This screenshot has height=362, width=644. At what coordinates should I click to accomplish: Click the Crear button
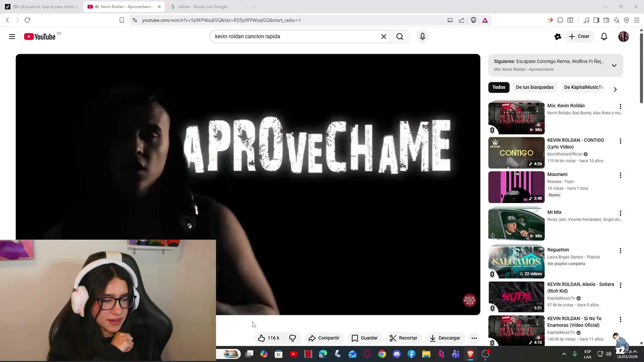click(x=579, y=36)
